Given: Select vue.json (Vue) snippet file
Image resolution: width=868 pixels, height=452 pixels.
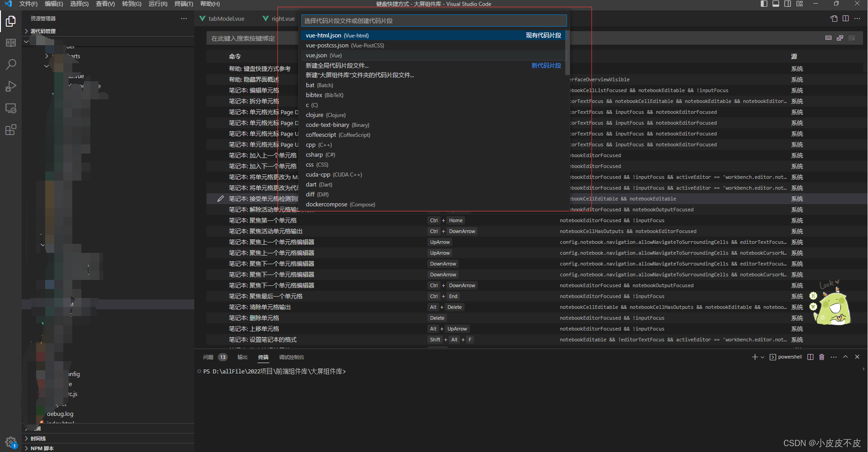Looking at the screenshot, I should (433, 56).
